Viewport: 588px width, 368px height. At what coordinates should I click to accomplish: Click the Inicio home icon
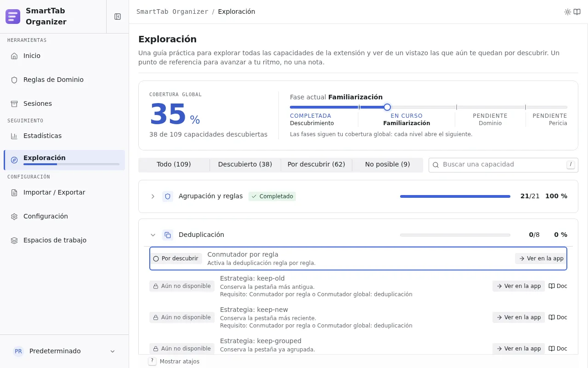(x=14, y=56)
